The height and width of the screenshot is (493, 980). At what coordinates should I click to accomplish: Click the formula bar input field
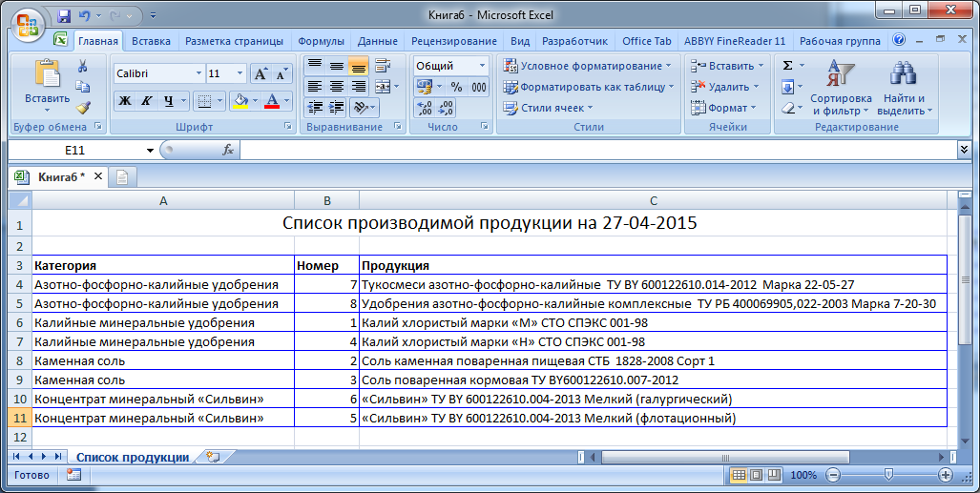597,150
